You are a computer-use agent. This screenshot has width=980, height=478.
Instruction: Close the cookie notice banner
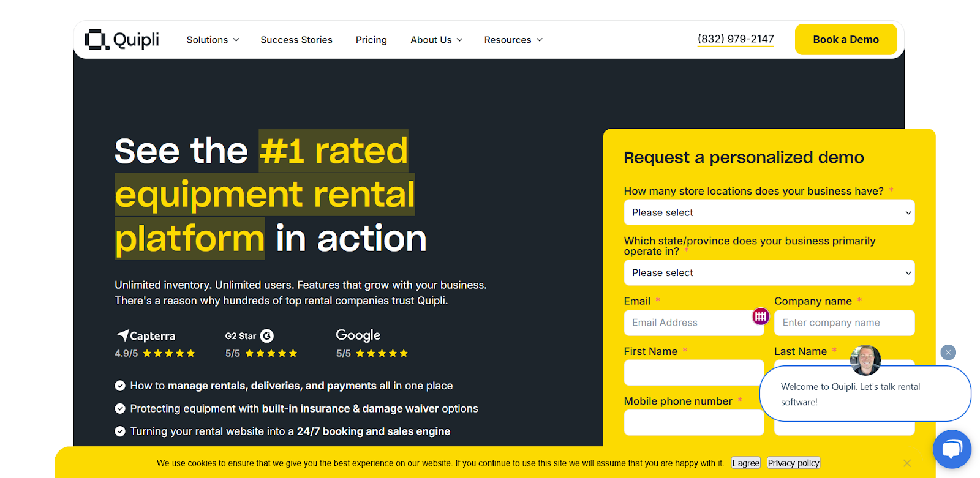907,463
